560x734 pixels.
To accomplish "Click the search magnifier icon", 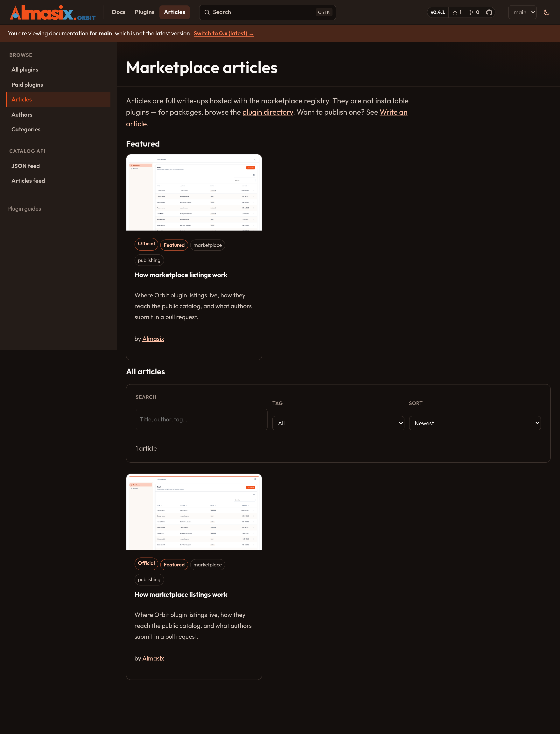I will (207, 12).
